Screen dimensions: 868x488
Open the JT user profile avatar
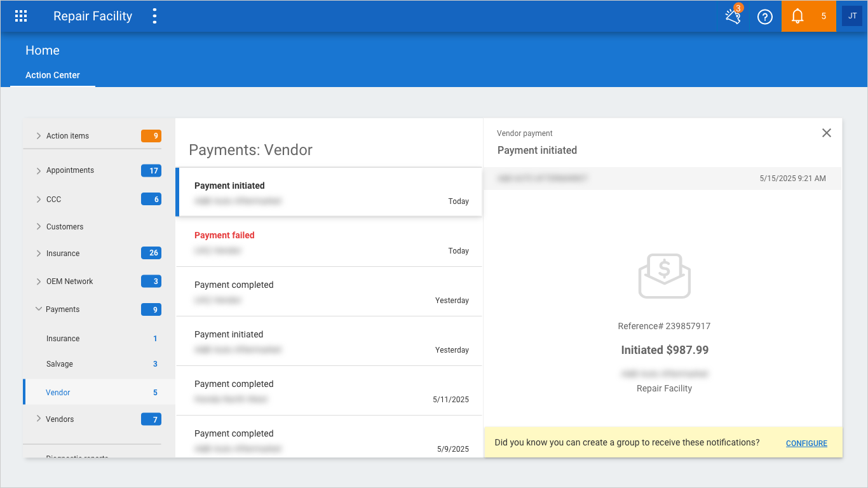[x=852, y=16]
